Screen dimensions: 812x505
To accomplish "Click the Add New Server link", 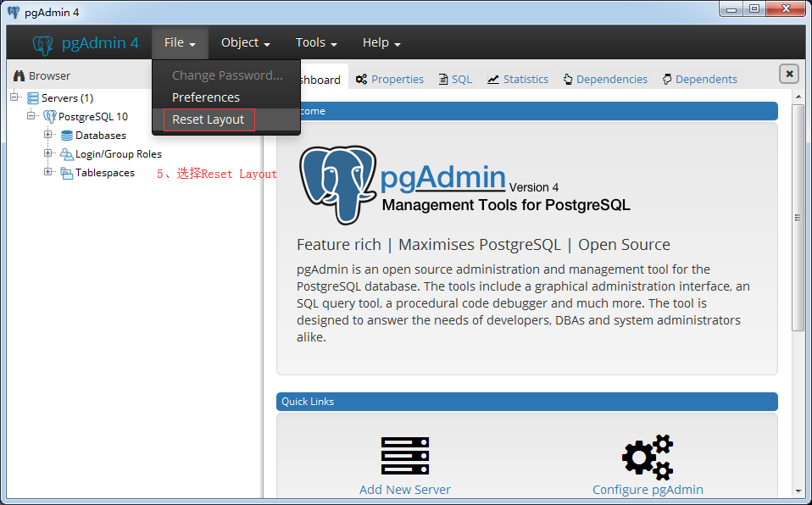I will 405,490.
